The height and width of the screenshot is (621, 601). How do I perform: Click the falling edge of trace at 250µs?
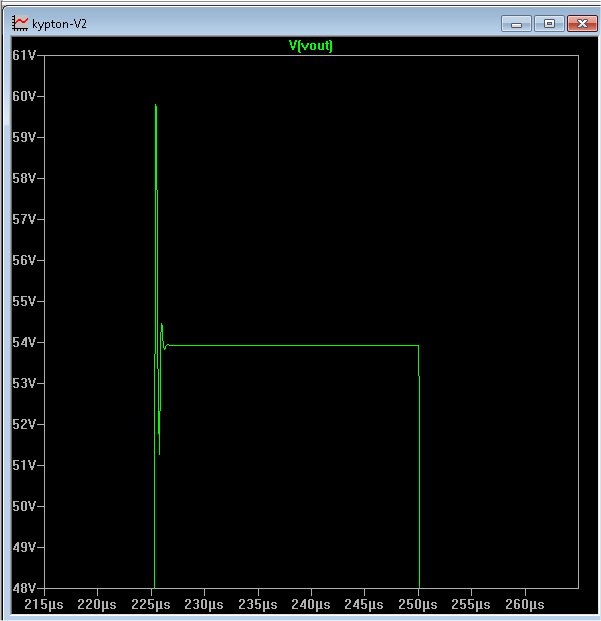(419, 467)
